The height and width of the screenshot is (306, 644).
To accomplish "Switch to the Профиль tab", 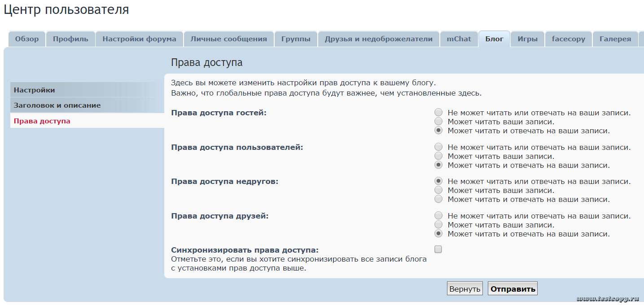I will click(x=70, y=39).
